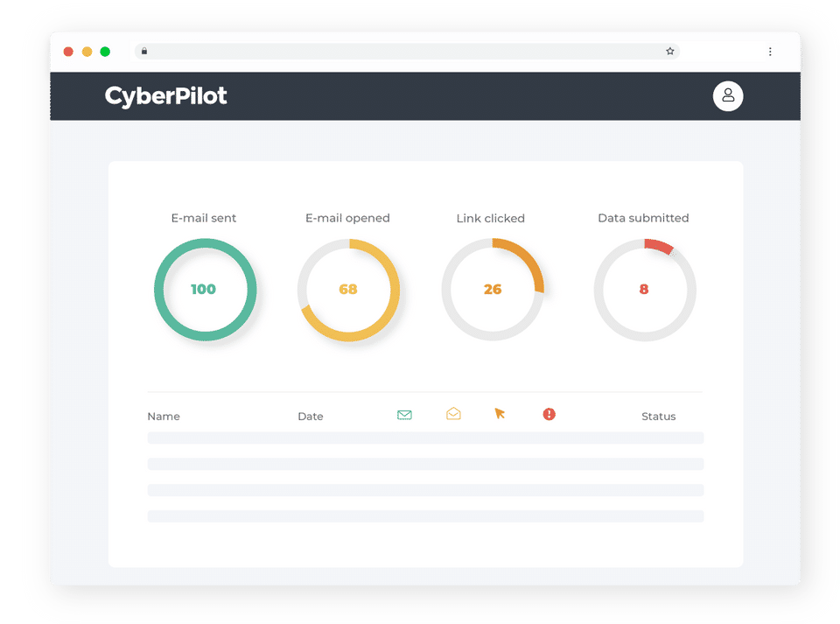Viewport: 840px width, 624px height.
Task: Open the user profile avatar icon
Action: click(x=727, y=96)
